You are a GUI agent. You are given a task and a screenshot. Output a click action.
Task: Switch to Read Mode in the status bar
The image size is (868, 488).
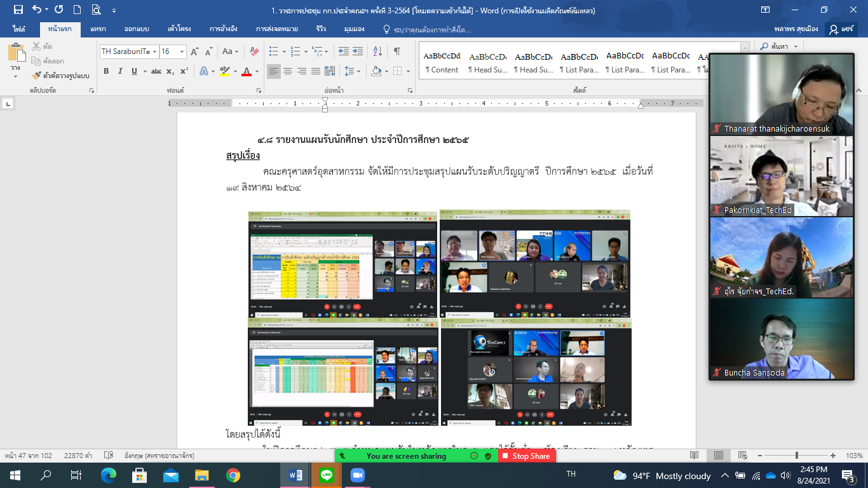click(694, 456)
